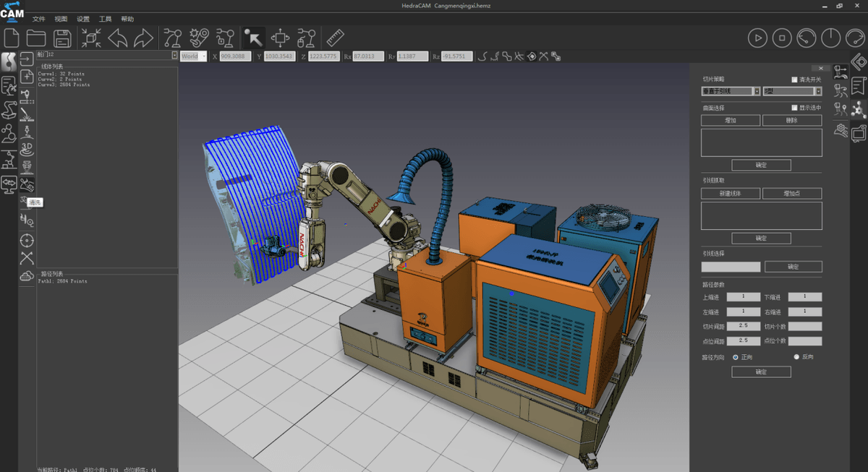868x472 pixels.
Task: Create a new file with blank-page icon
Action: click(x=12, y=38)
